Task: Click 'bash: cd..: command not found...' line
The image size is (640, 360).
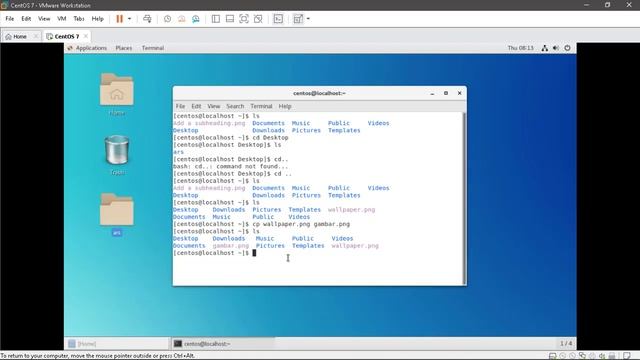Action: point(230,167)
